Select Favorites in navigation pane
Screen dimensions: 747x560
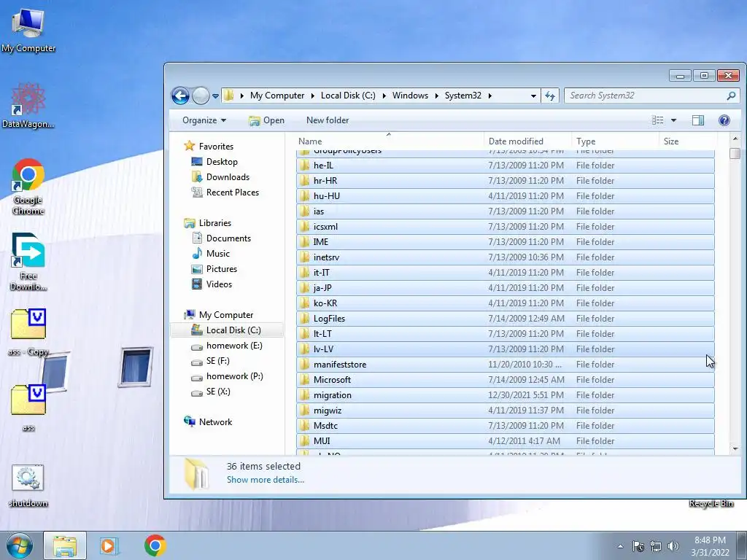tap(216, 146)
